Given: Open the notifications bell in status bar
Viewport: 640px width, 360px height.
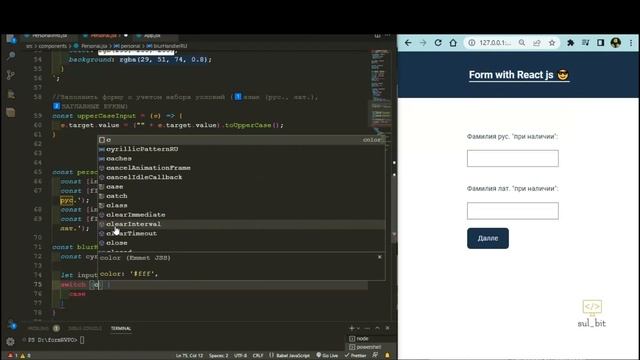Looking at the screenshot, I should [387, 356].
